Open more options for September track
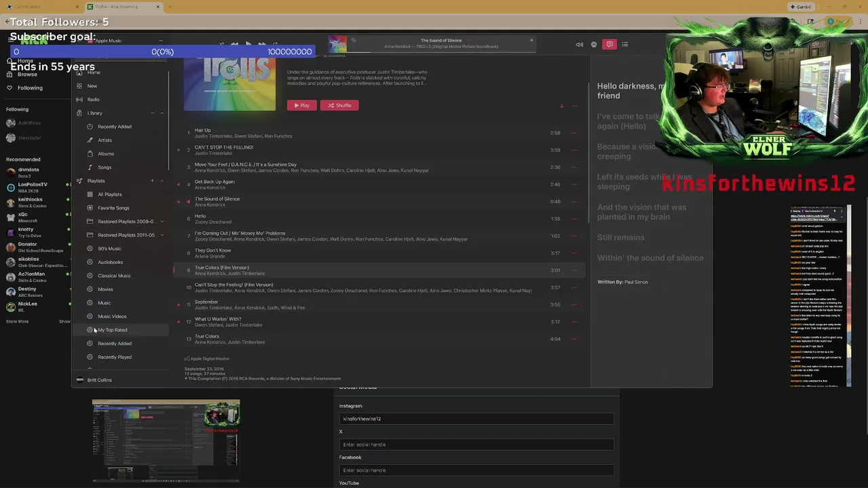868x488 pixels. (x=574, y=305)
